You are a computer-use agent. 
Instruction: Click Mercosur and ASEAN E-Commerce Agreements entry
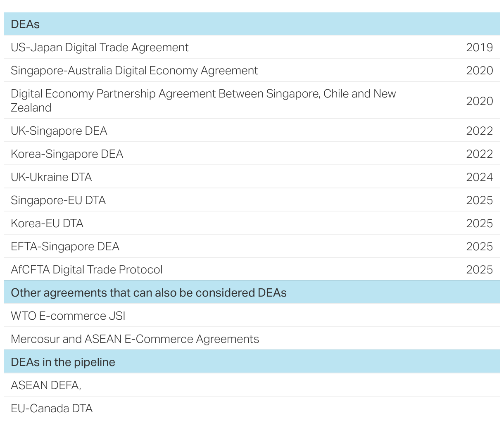[135, 339]
